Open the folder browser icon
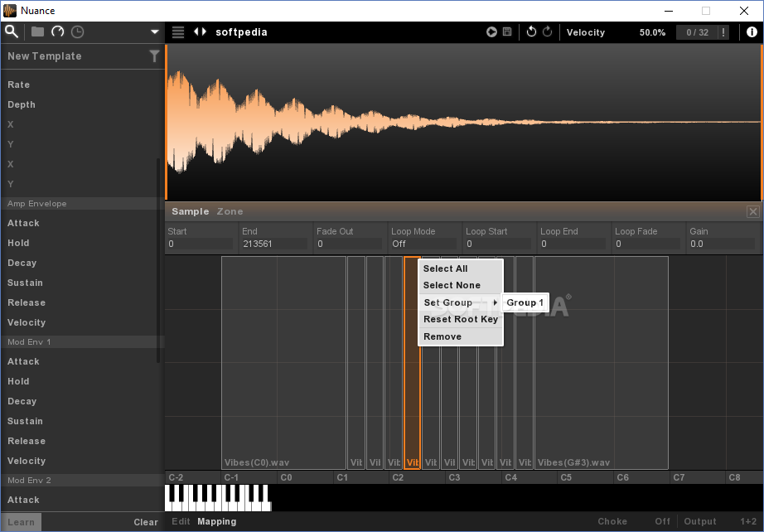The width and height of the screenshot is (764, 532). pos(37,32)
